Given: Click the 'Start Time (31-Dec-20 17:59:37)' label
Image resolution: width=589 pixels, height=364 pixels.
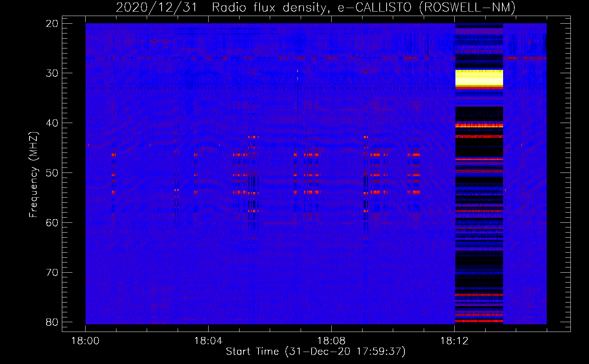Looking at the screenshot, I should (x=316, y=352).
